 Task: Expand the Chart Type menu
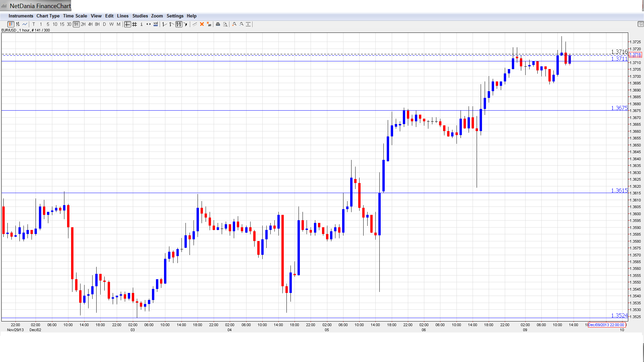48,16
